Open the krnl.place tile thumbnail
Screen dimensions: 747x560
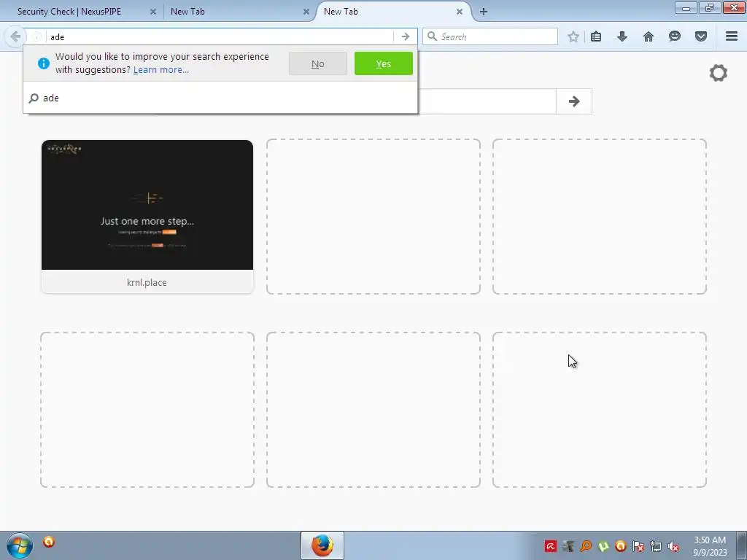[x=147, y=205]
